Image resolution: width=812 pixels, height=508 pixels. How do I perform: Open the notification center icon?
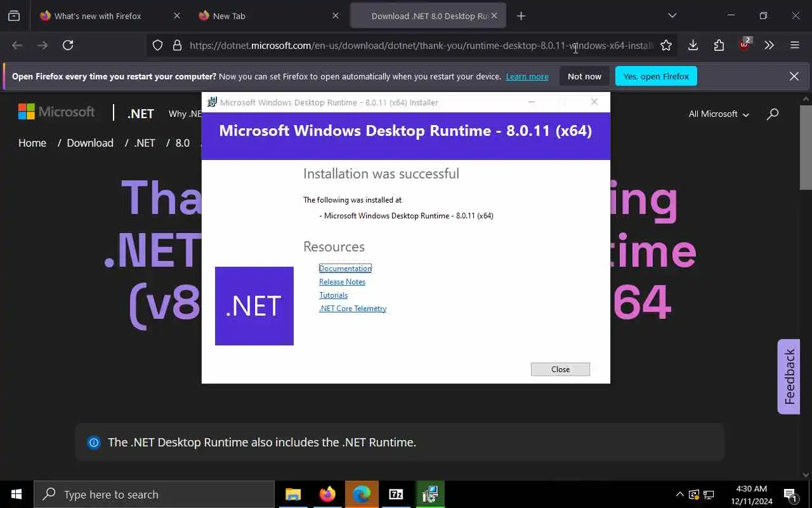[x=790, y=495]
